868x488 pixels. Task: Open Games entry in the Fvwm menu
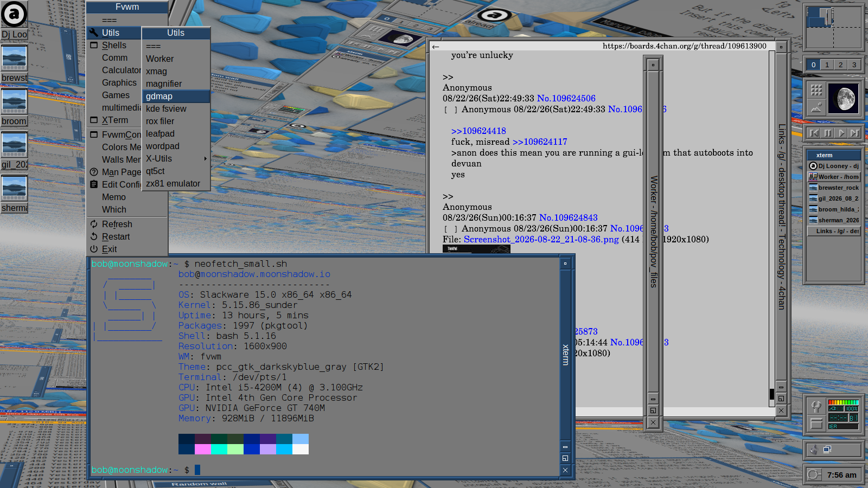tap(114, 95)
